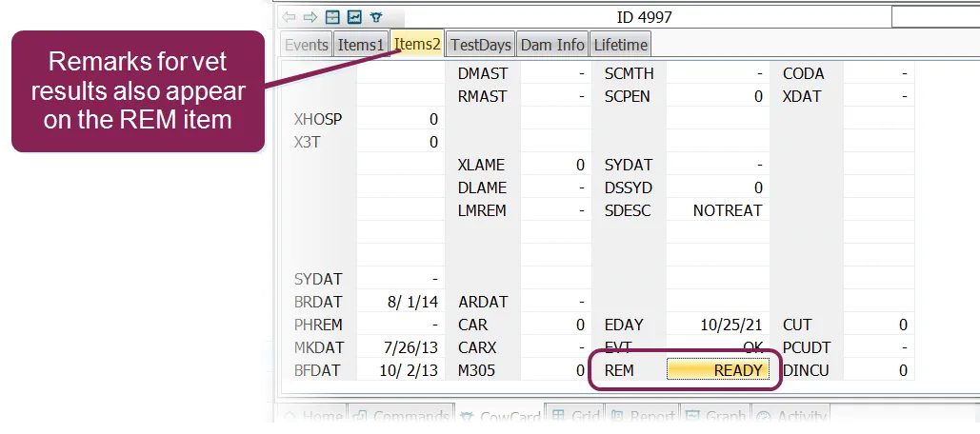Select the BFDAT label
This screenshot has height=434, width=980.
[x=317, y=371]
